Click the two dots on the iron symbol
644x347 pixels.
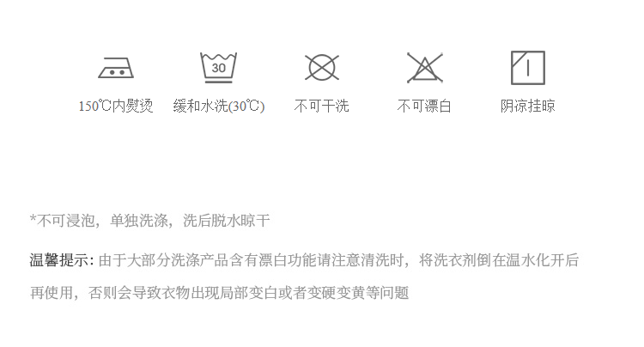[x=117, y=72]
